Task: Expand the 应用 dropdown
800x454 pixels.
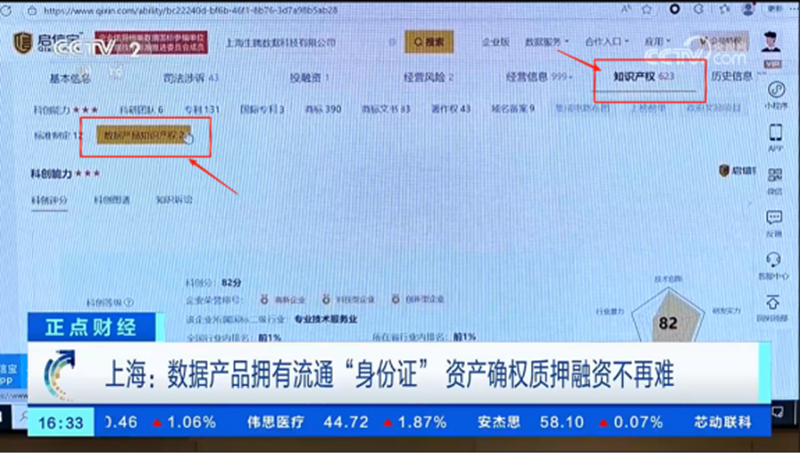Action: click(x=657, y=41)
